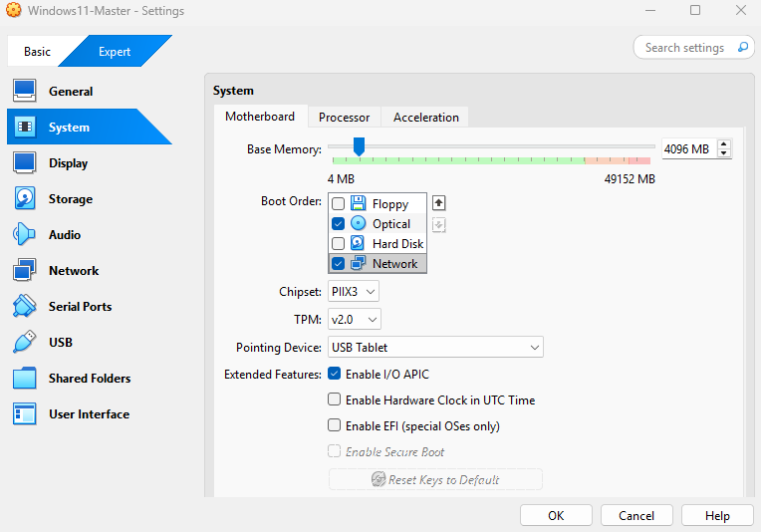Open the Pointing Device USB Tablet dropdown
This screenshot has height=532, width=761.
pos(435,347)
